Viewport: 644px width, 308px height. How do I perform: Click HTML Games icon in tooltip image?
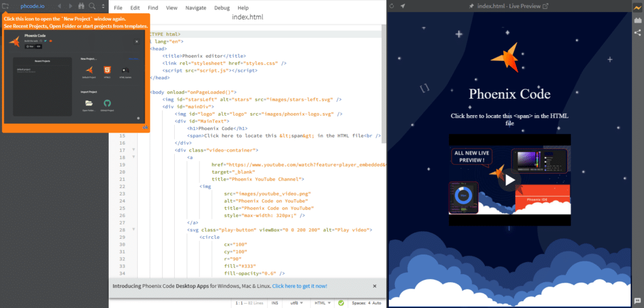(125, 71)
